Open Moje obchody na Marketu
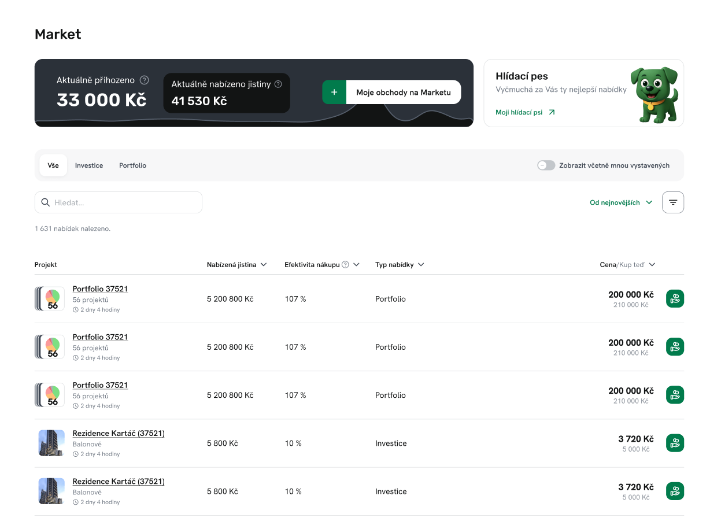Viewport: 716px width, 519px height. (x=392, y=93)
